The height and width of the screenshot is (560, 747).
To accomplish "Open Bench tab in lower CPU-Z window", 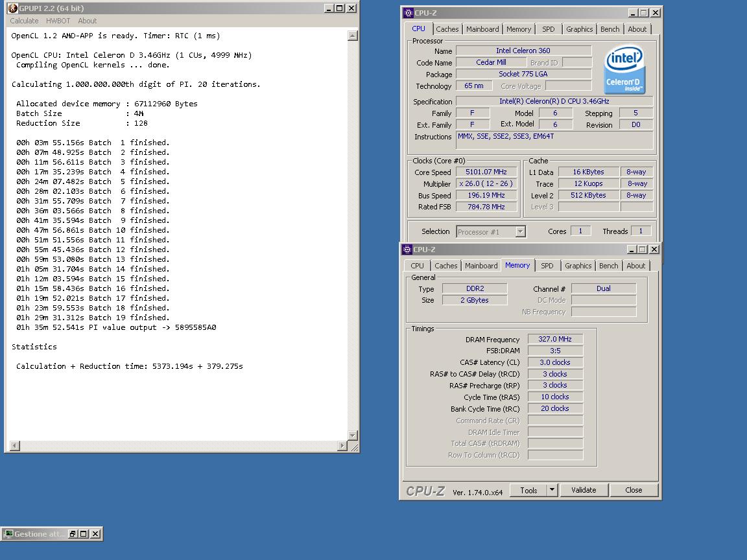I will [x=608, y=266].
